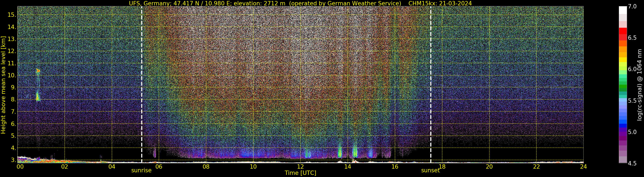Click the red segment of the colorbar
Image resolution: width=644 pixels, height=177 pixels.
(x=623, y=31)
